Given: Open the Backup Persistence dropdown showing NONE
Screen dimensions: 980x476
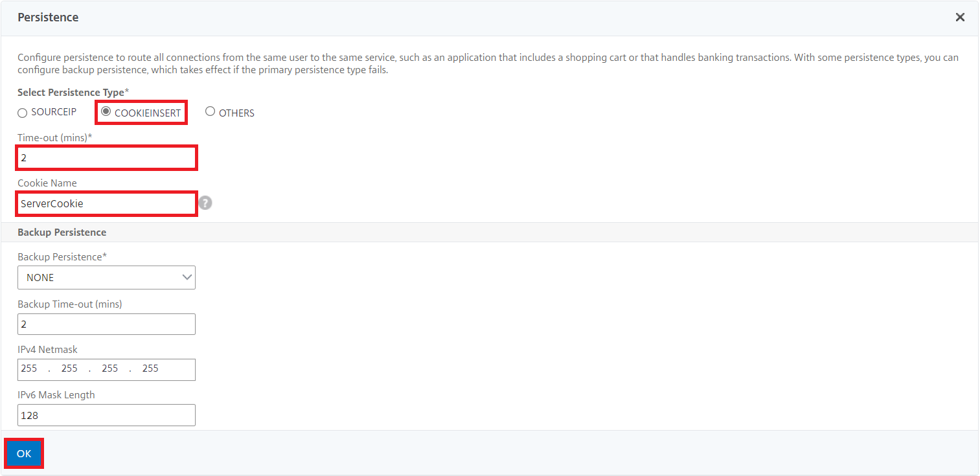Looking at the screenshot, I should (106, 277).
